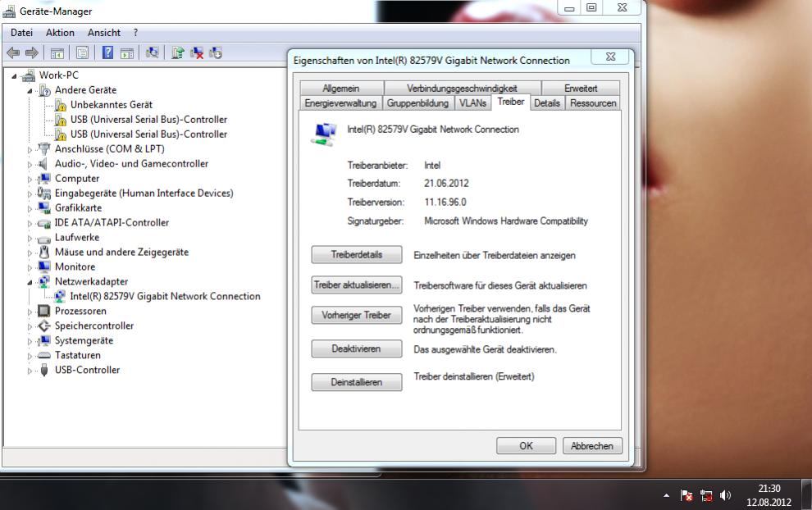The image size is (812, 510).
Task: Expand the Anschlüsse (COM & LPT) category
Action: coord(30,149)
